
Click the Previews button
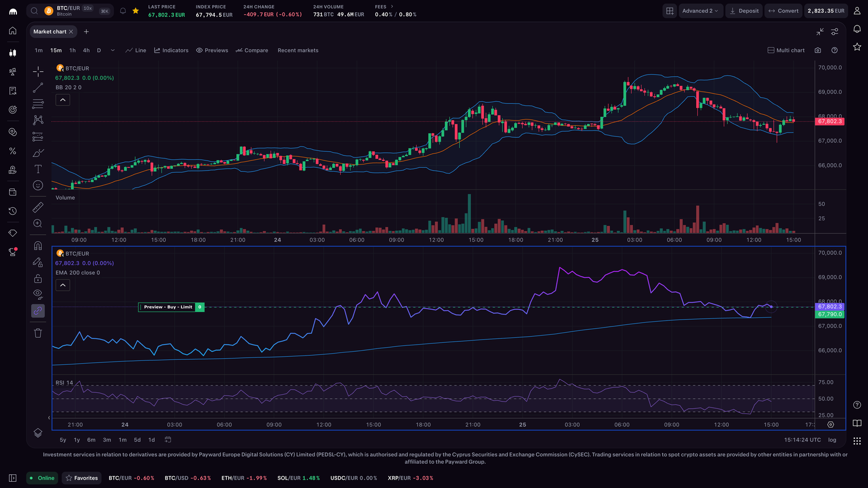point(212,50)
